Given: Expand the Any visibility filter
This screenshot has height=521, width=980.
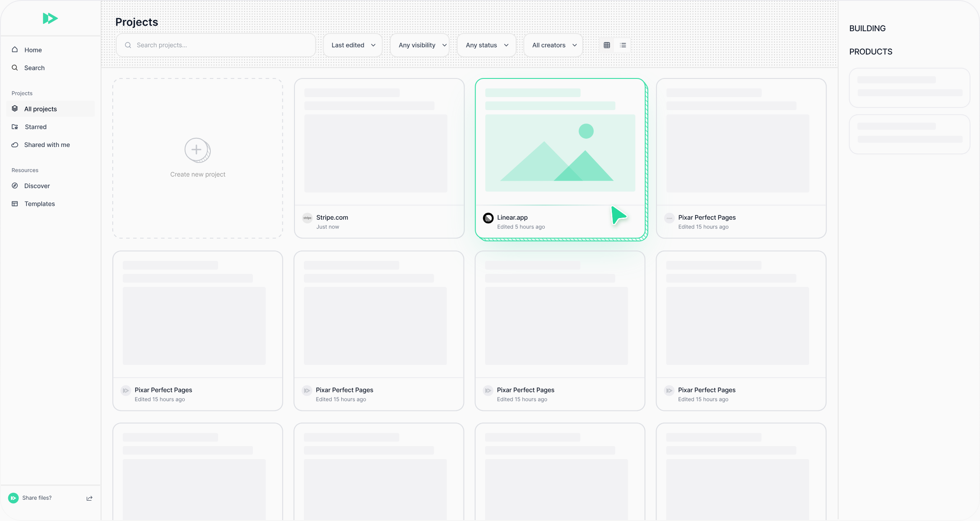Looking at the screenshot, I should 420,45.
